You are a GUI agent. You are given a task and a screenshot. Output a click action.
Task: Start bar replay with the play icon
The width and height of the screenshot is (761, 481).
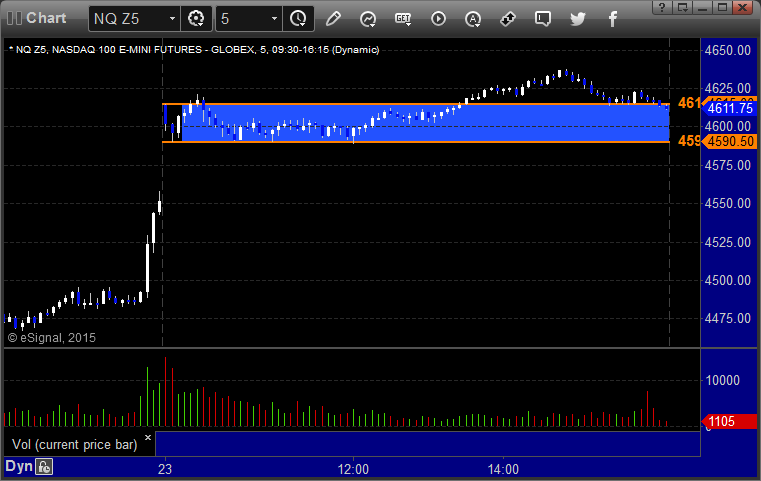[x=438, y=18]
